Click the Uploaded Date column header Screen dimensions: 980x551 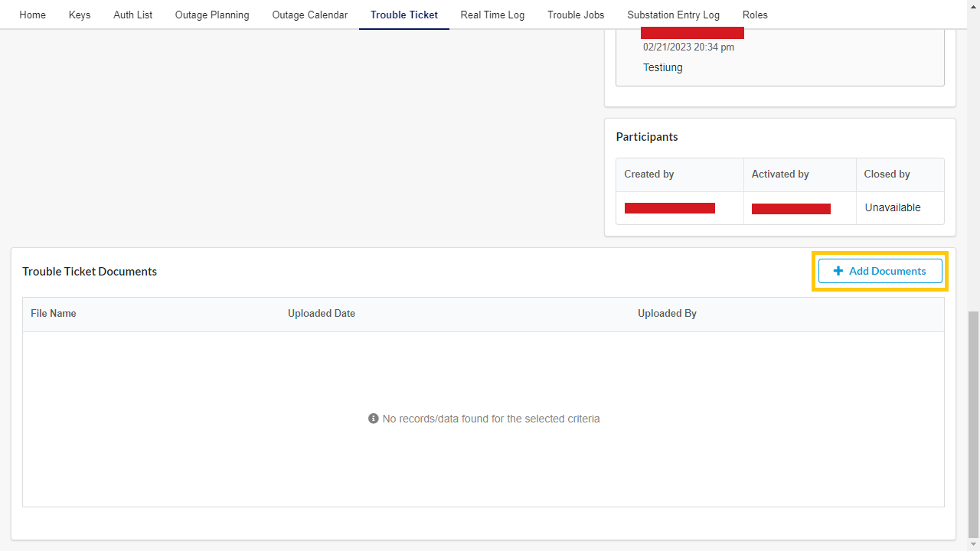pos(322,313)
